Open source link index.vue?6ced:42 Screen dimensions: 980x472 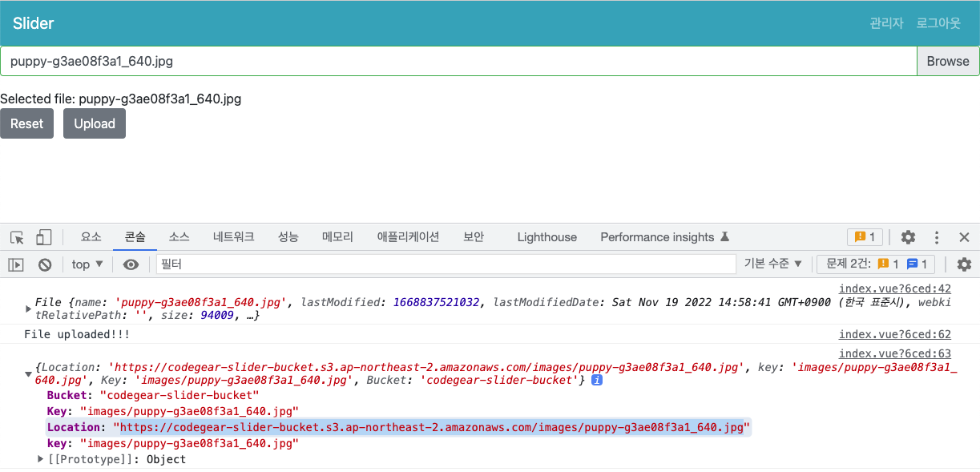tap(895, 288)
